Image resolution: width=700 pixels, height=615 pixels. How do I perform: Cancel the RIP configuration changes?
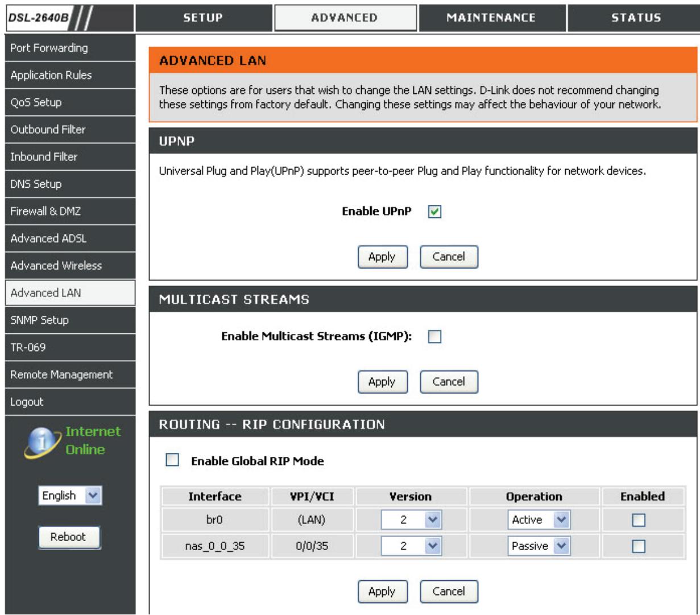(449, 591)
